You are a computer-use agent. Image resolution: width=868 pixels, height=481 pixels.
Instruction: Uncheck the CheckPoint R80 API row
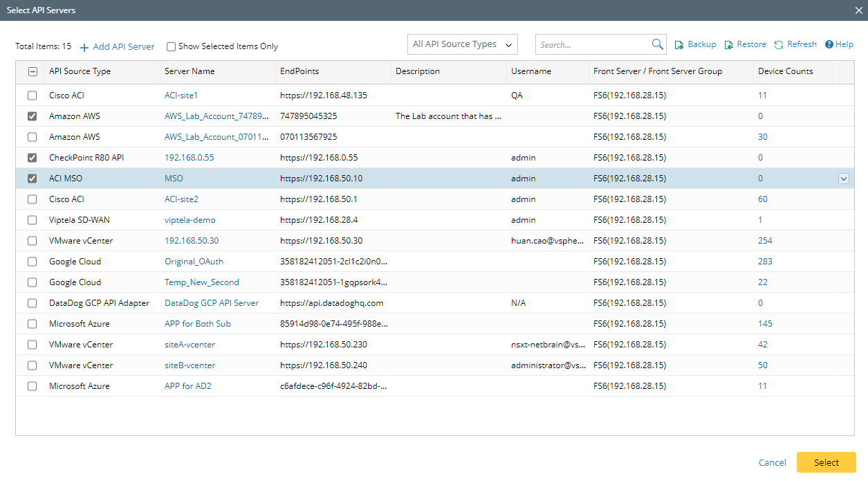click(33, 158)
